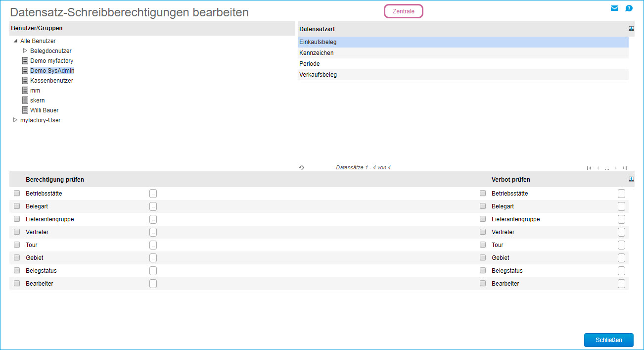Open the mail envelope icon
This screenshot has width=644, height=350.
point(614,8)
